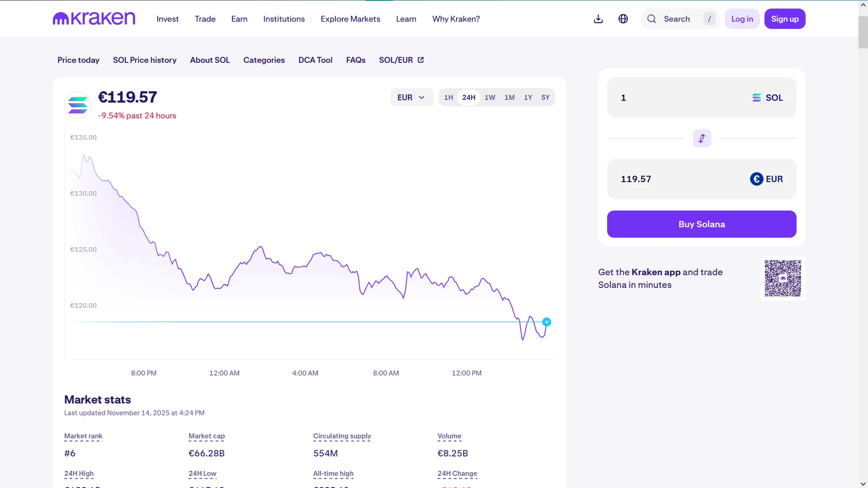The width and height of the screenshot is (868, 488).
Task: Click the Solana coin icon next to SOL
Action: 757,98
